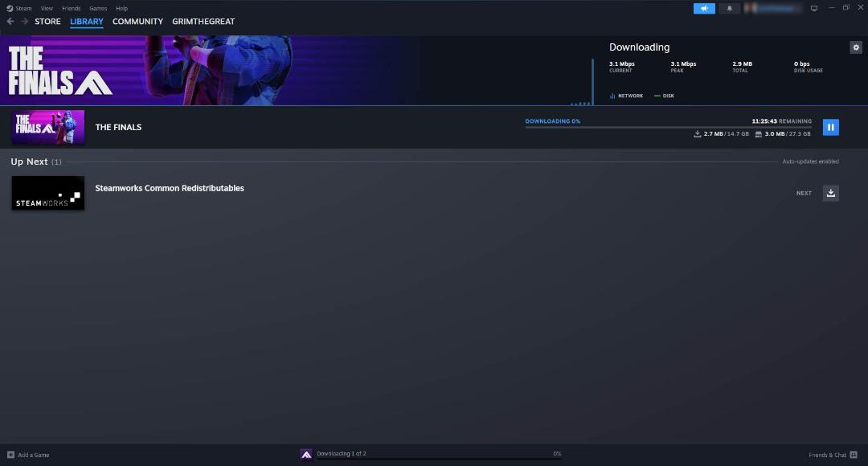Open the GRIMTHEGREAT profile tab
This screenshot has height=466, width=868.
[203, 22]
